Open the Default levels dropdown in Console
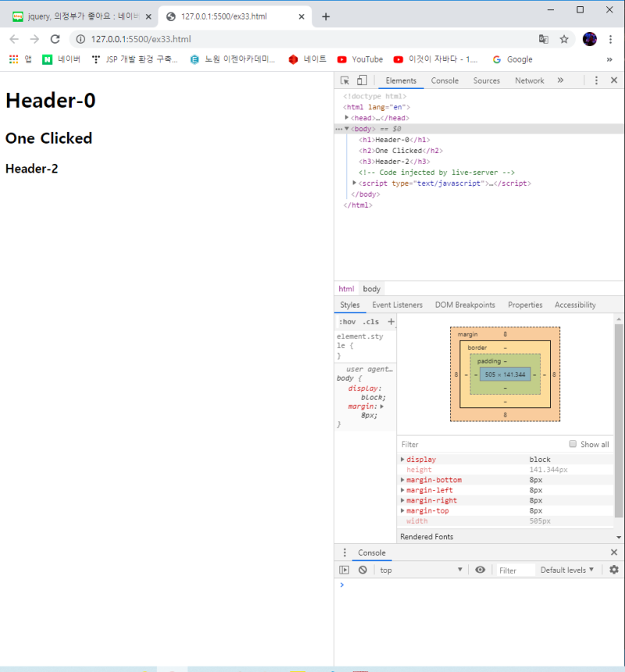The width and height of the screenshot is (625, 672). pyautogui.click(x=566, y=570)
